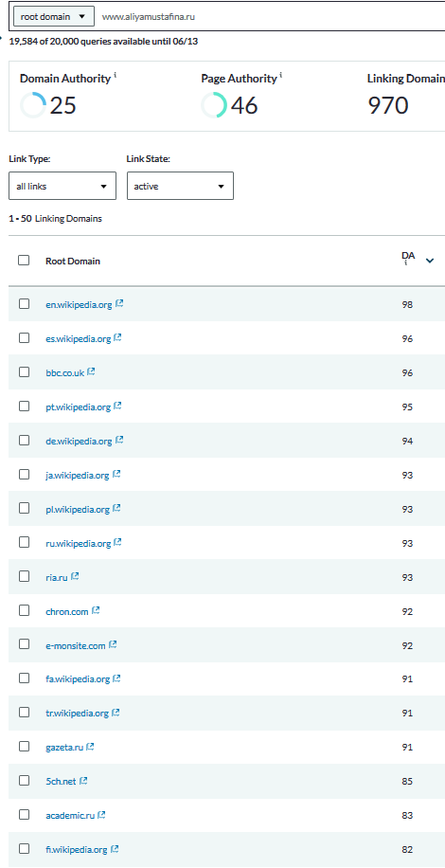
Task: Open external link icon beside chron.com
Action: coord(96,610)
